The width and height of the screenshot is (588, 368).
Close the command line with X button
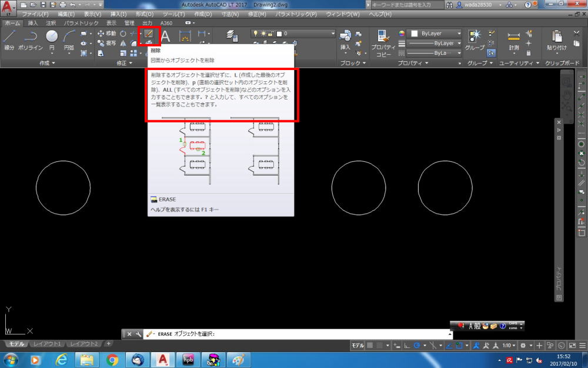pyautogui.click(x=129, y=334)
